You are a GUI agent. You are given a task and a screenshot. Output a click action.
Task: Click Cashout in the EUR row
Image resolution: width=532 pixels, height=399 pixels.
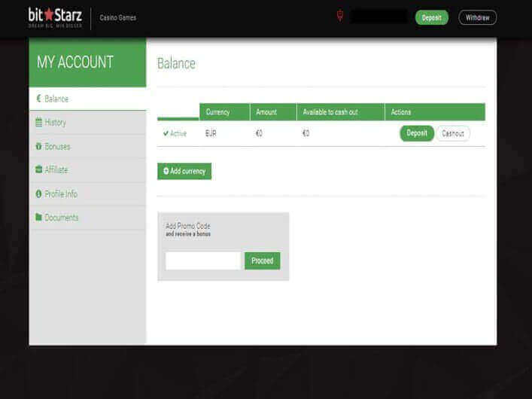coord(453,133)
